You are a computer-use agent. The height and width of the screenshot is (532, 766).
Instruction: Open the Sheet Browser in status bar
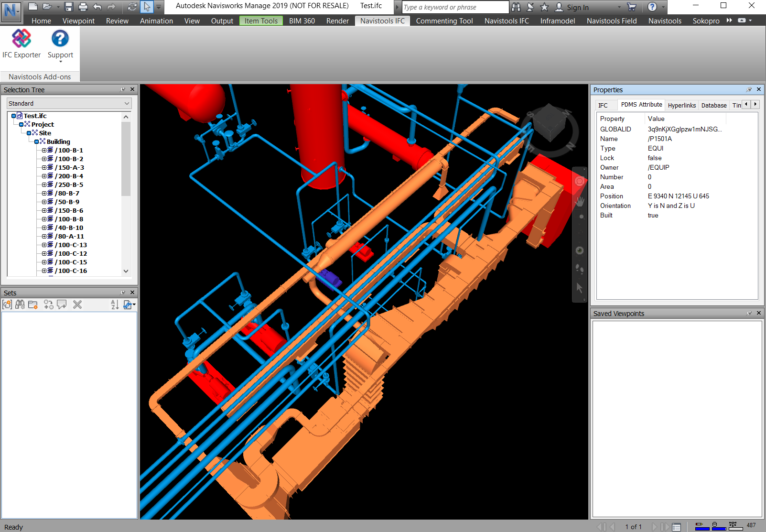pyautogui.click(x=676, y=527)
